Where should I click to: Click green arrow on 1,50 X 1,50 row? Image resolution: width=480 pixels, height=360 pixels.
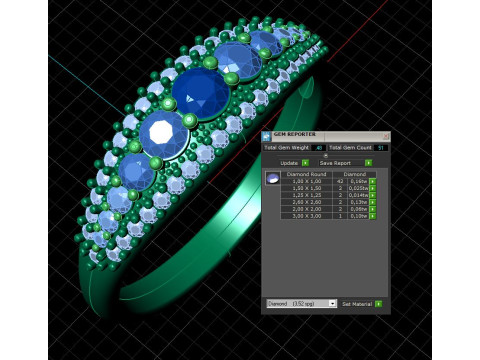point(373,189)
